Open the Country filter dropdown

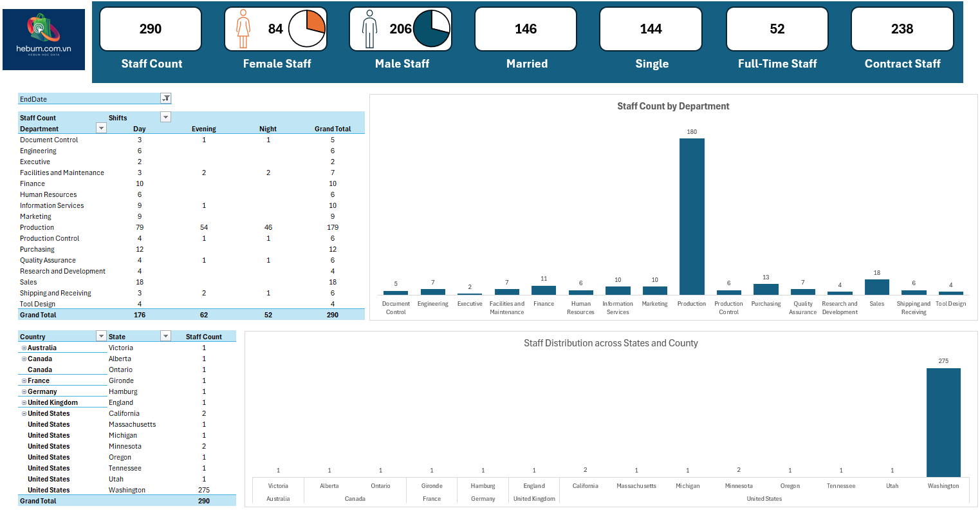[x=101, y=336]
